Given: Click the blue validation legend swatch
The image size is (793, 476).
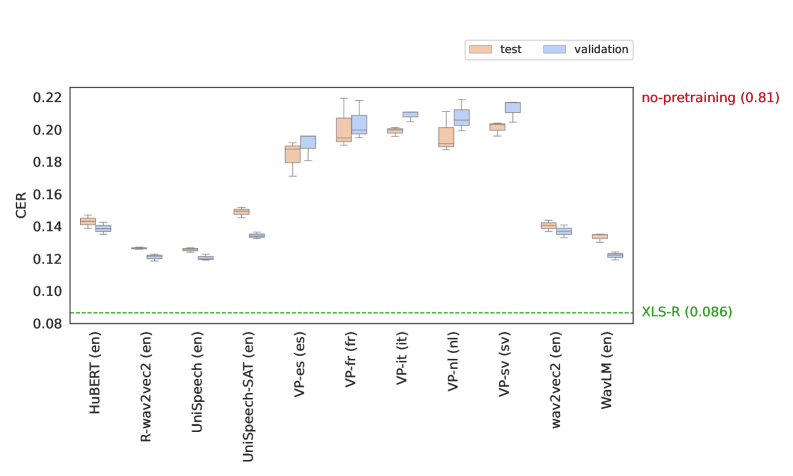Looking at the screenshot, I should click(x=554, y=49).
